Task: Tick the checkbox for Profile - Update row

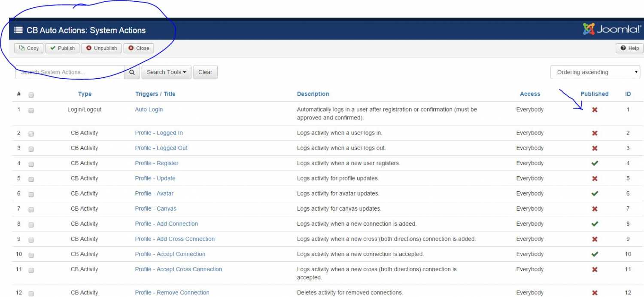Action: [31, 179]
